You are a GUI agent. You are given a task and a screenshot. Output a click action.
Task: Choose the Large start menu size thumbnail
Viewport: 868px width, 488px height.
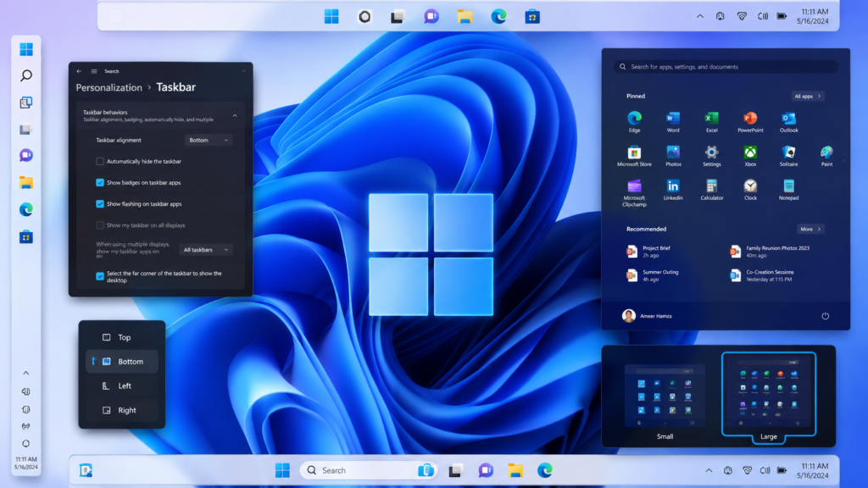[x=769, y=396]
